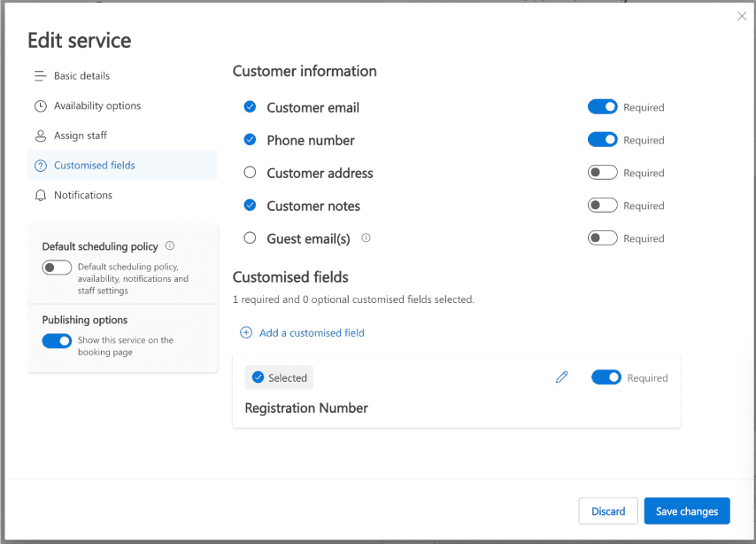756x544 pixels.
Task: Uncheck the Customer email checkbox
Action: [x=250, y=107]
